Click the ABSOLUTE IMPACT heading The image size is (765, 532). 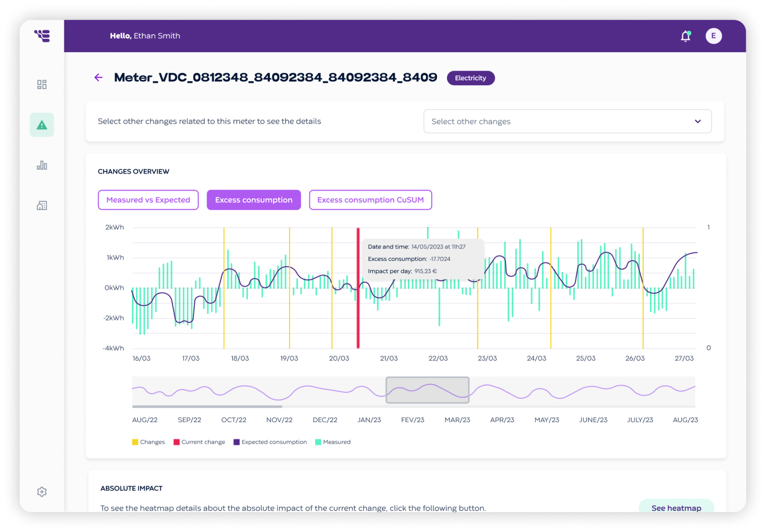click(131, 489)
